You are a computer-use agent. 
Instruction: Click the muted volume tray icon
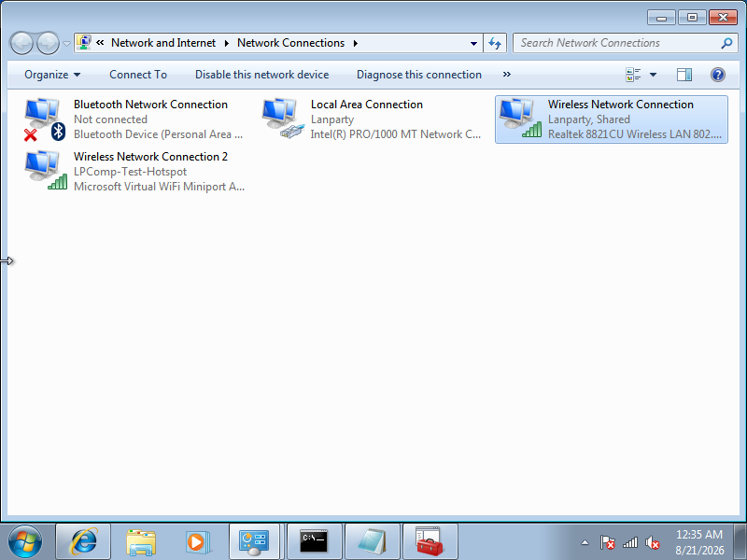[x=652, y=542]
